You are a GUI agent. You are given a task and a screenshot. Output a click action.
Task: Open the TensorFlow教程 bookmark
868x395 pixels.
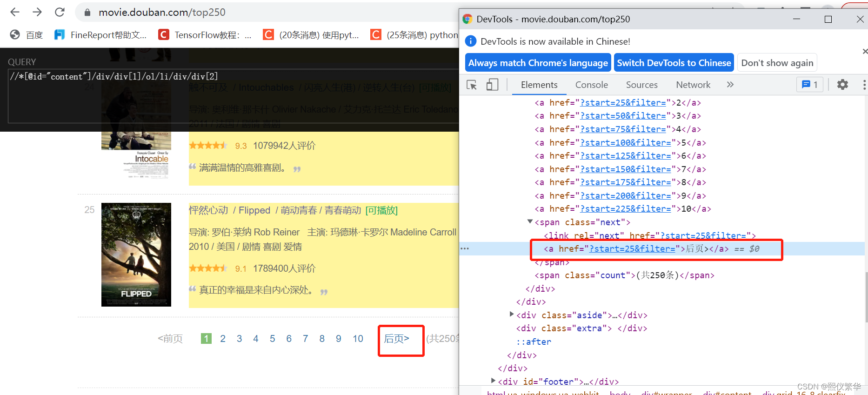click(205, 35)
